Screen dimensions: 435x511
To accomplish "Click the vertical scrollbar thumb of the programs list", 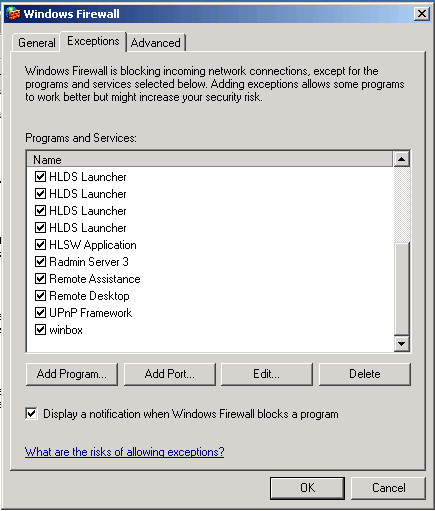I will 401,289.
